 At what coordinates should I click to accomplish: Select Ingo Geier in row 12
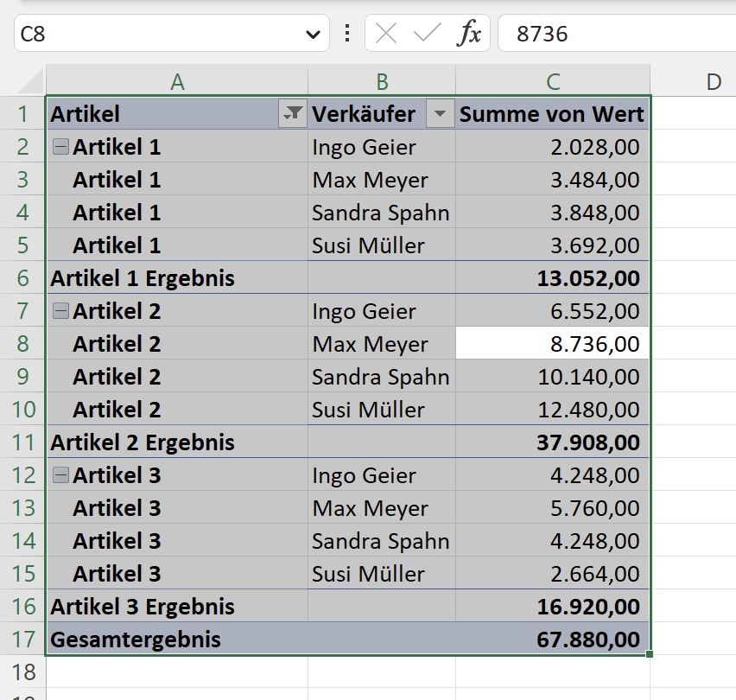click(x=382, y=475)
